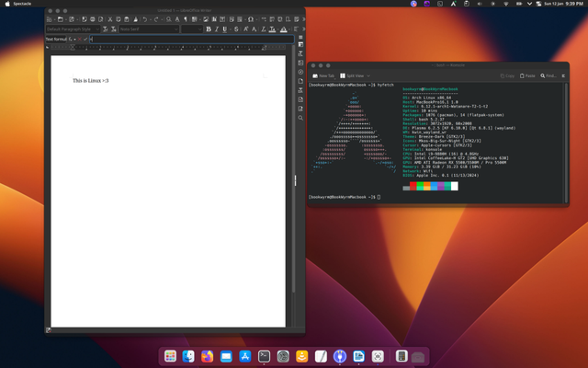Expand the Writer standard toolbar overflow chevron
The height and width of the screenshot is (368, 588).
pos(303,19)
